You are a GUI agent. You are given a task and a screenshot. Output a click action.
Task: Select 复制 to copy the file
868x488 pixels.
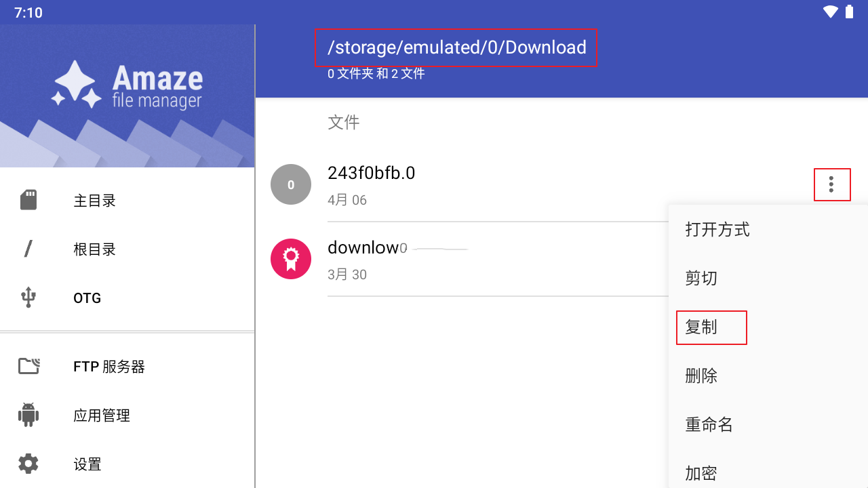point(701,327)
